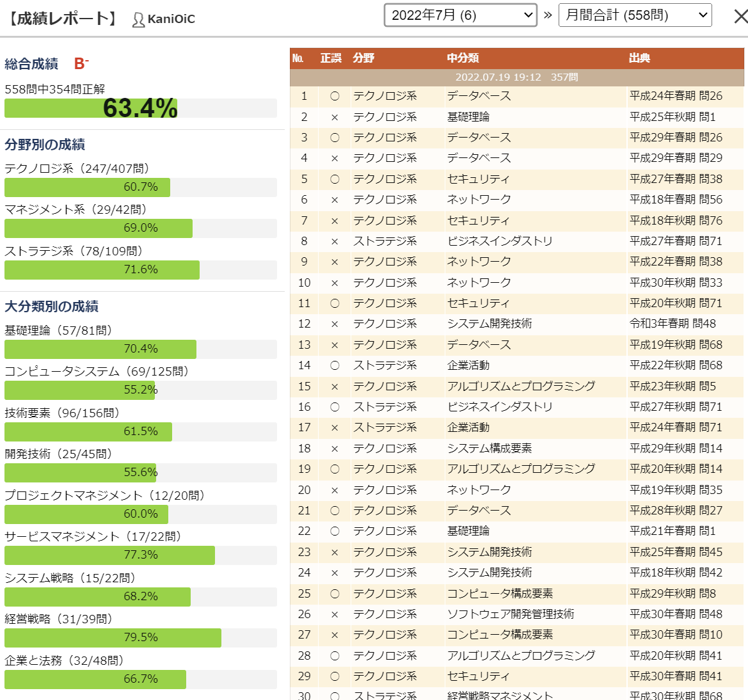748x700 pixels.
Task: Click the 開発技術 55.6% progress bar
Action: [x=140, y=472]
